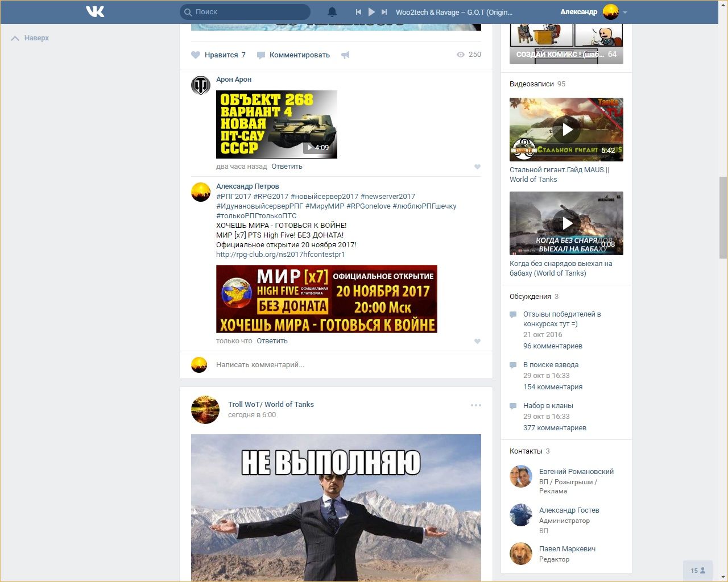Open Арон Арон profile link

click(x=234, y=80)
